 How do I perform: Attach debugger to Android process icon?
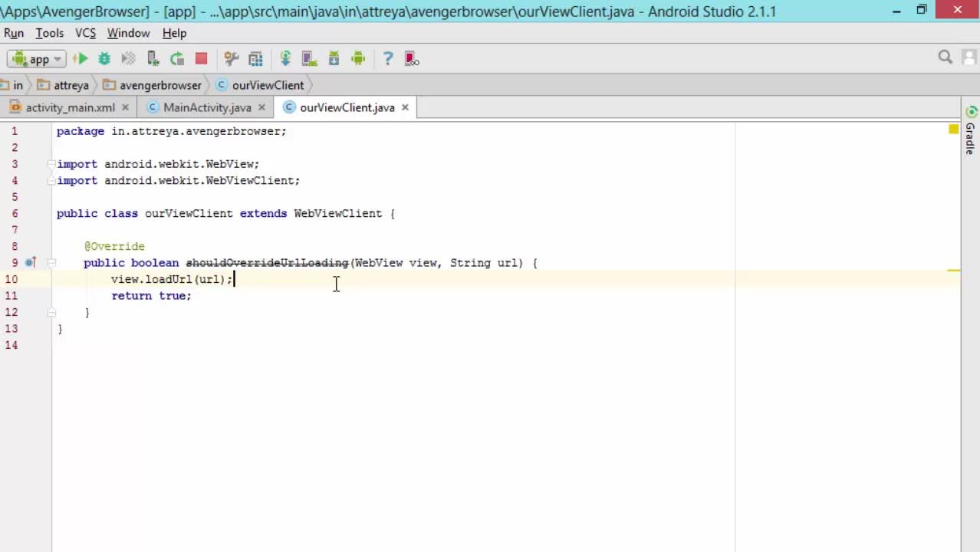pos(153,58)
